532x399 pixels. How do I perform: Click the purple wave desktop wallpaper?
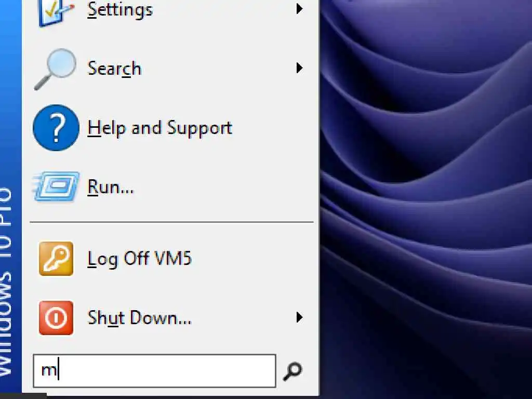[426, 199]
